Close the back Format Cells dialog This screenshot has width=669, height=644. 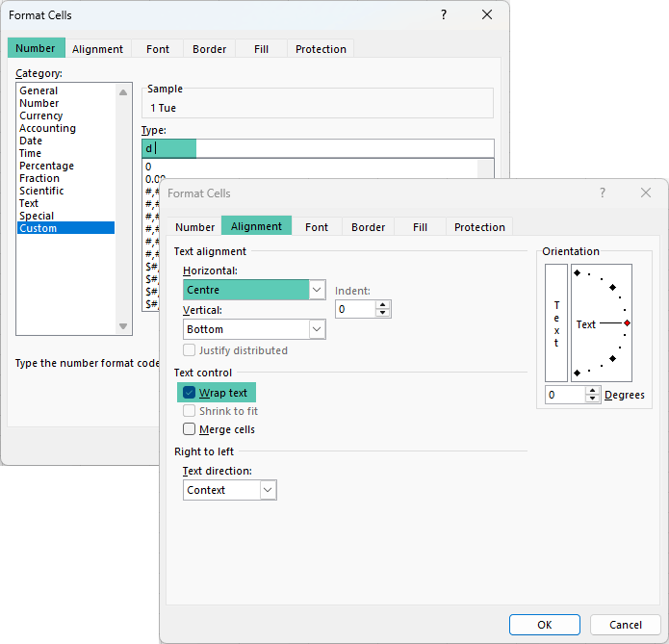coord(487,15)
